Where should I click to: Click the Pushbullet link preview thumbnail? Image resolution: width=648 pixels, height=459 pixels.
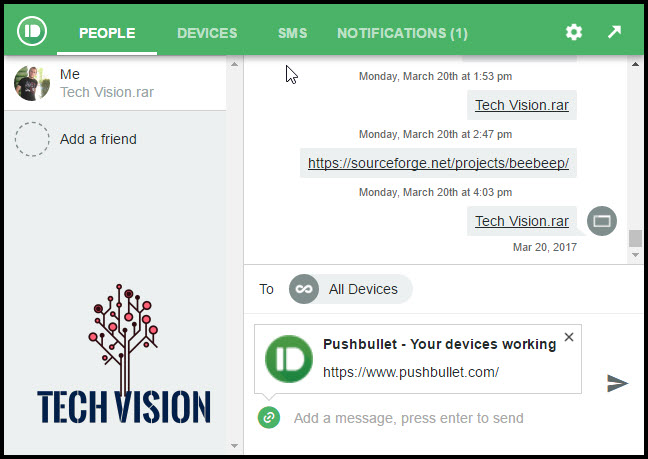click(x=289, y=359)
